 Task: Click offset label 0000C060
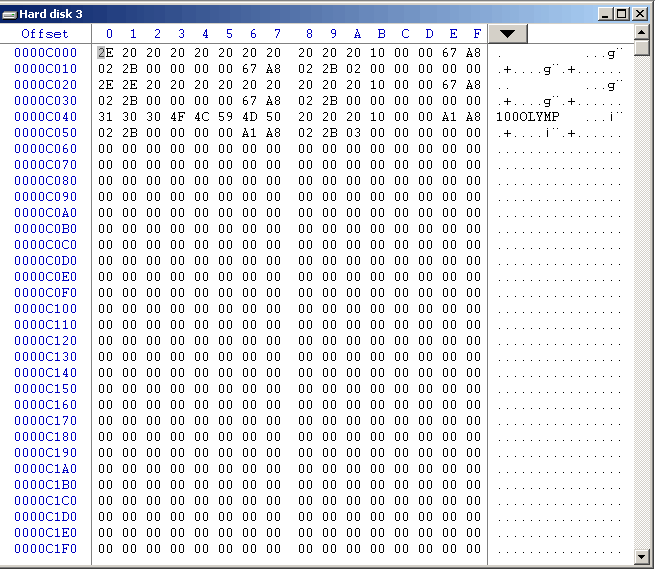[x=46, y=149]
